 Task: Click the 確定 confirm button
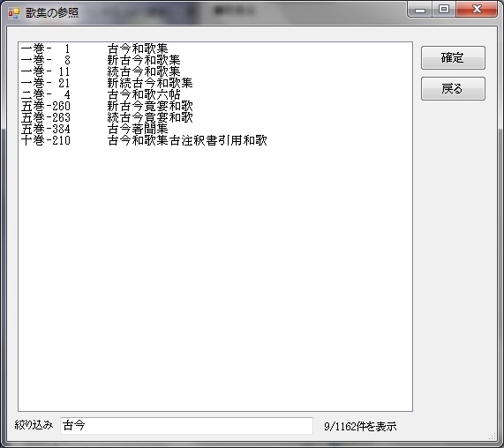tap(453, 58)
